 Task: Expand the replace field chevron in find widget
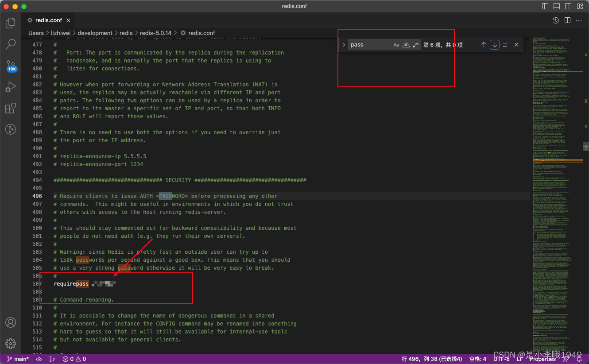pos(344,45)
